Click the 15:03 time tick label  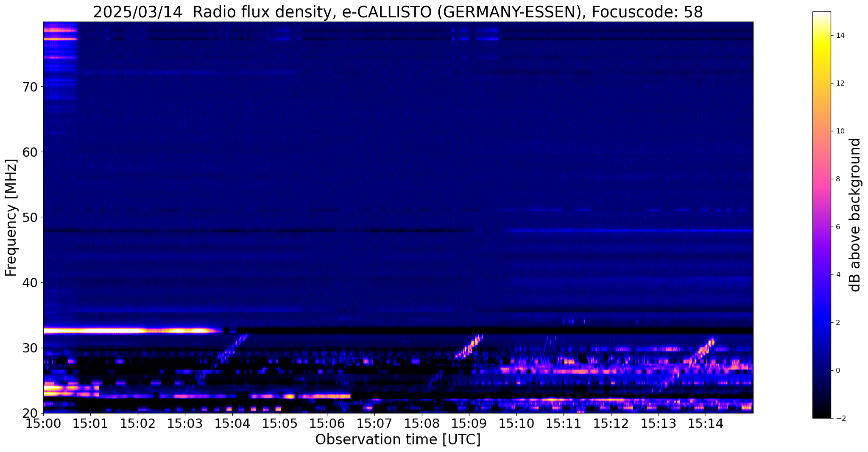point(185,424)
